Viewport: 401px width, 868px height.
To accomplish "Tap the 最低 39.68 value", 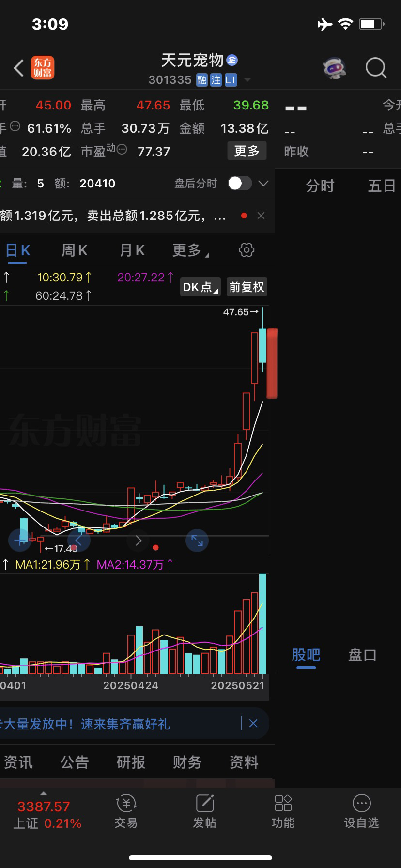I will (251, 105).
